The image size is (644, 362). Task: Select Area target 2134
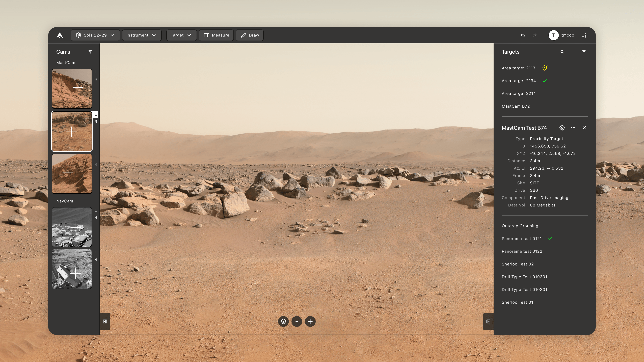(519, 81)
